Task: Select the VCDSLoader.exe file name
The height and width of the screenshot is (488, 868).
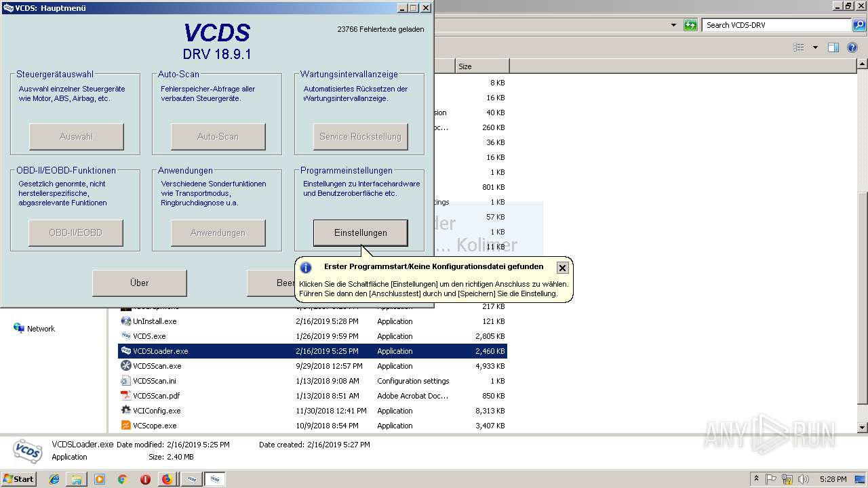Action: 161,351
